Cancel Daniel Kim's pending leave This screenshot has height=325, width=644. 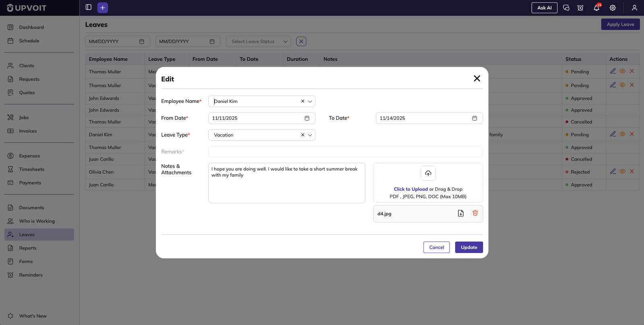[x=632, y=134]
